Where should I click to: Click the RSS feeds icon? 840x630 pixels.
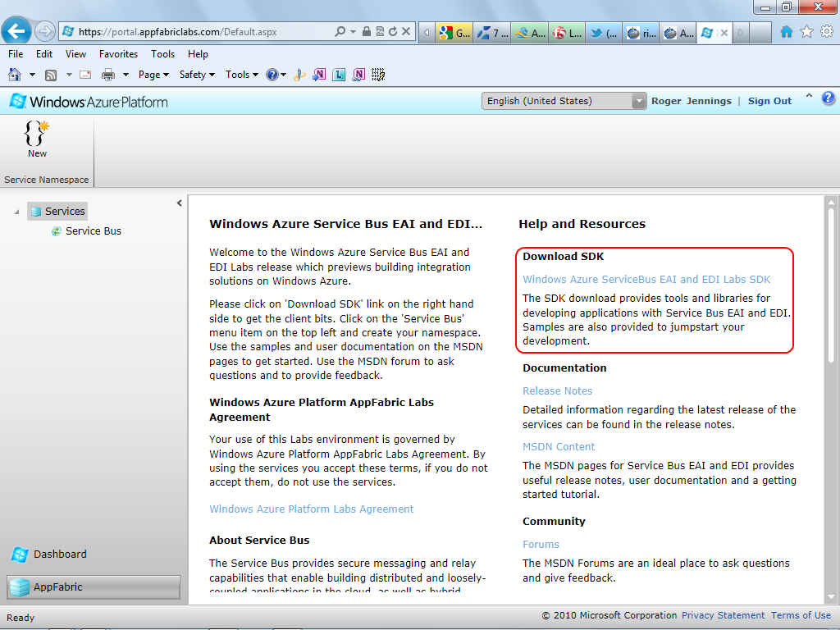51,75
